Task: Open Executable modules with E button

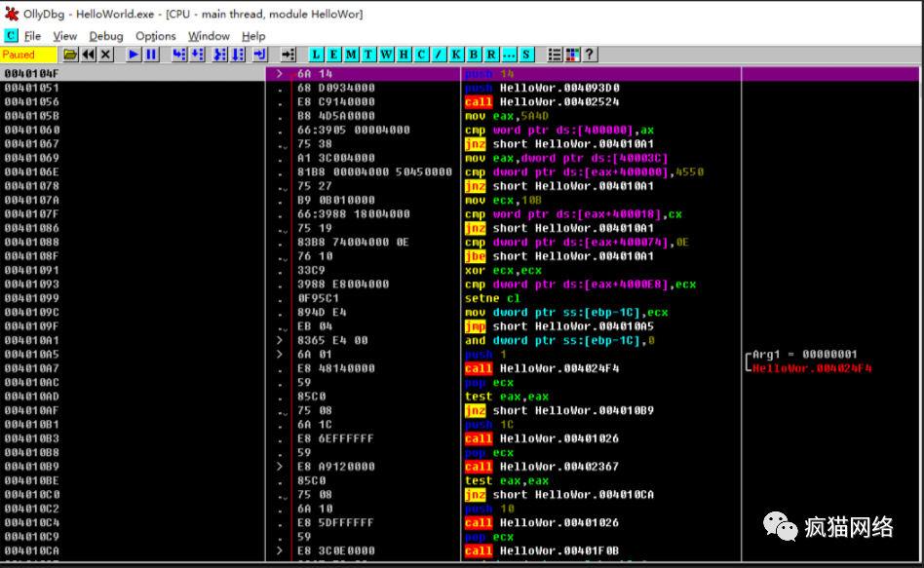Action: pos(333,55)
